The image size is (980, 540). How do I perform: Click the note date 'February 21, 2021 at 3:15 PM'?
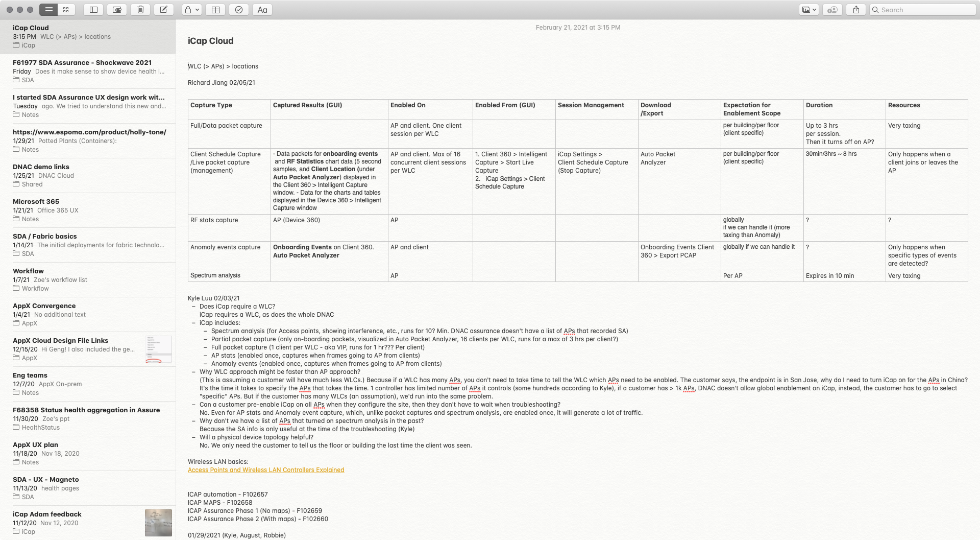pos(578,28)
